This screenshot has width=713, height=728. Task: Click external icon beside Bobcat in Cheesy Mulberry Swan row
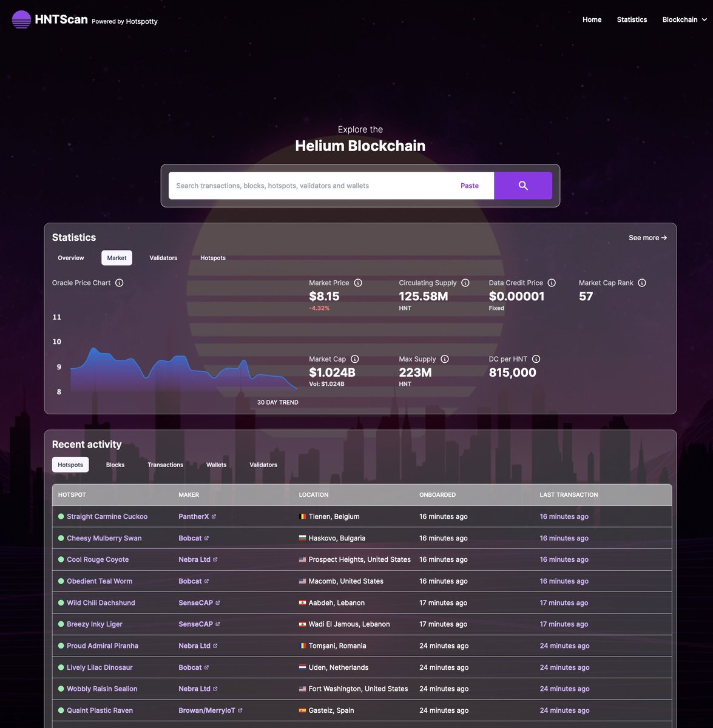(x=206, y=539)
